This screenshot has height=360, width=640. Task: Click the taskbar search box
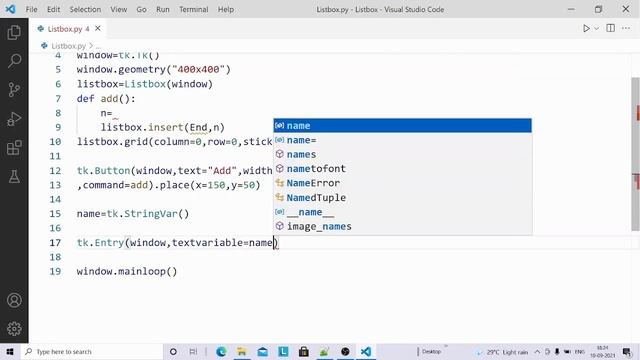tap(92, 351)
